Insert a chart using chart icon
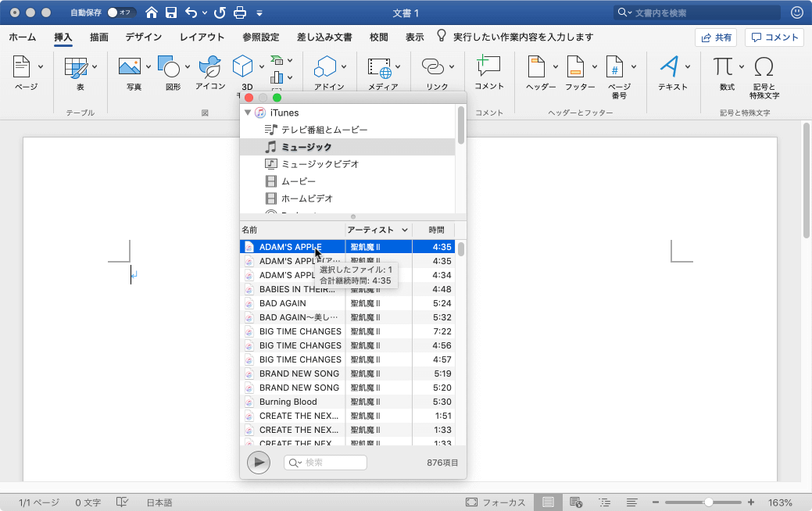Screen dimensions: 812x511 pos(277,77)
